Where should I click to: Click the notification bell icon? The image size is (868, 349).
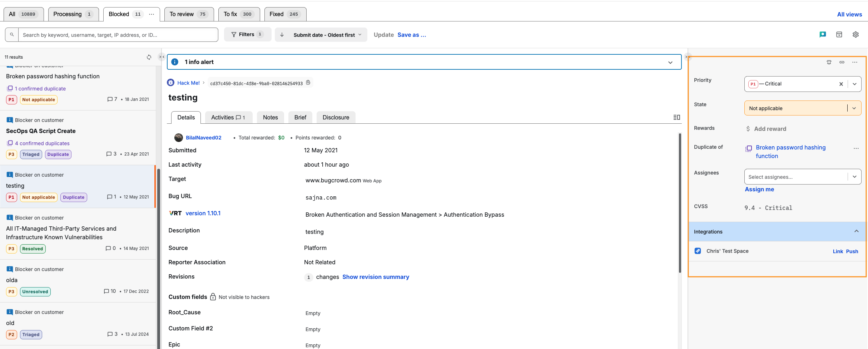(829, 62)
